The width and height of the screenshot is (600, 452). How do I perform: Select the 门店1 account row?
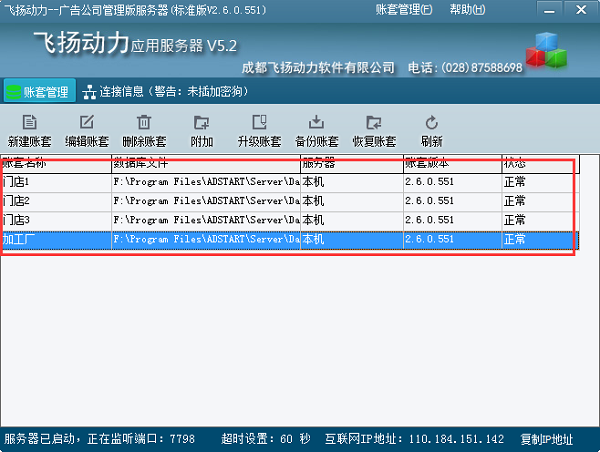pos(150,182)
